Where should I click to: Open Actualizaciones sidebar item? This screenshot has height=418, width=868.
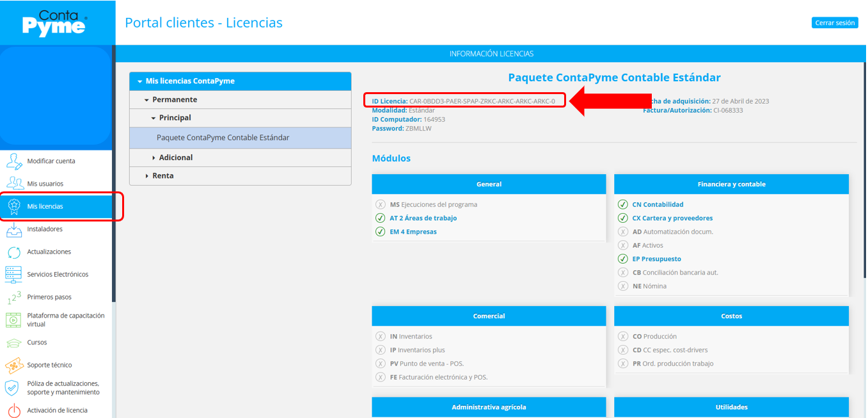click(49, 252)
